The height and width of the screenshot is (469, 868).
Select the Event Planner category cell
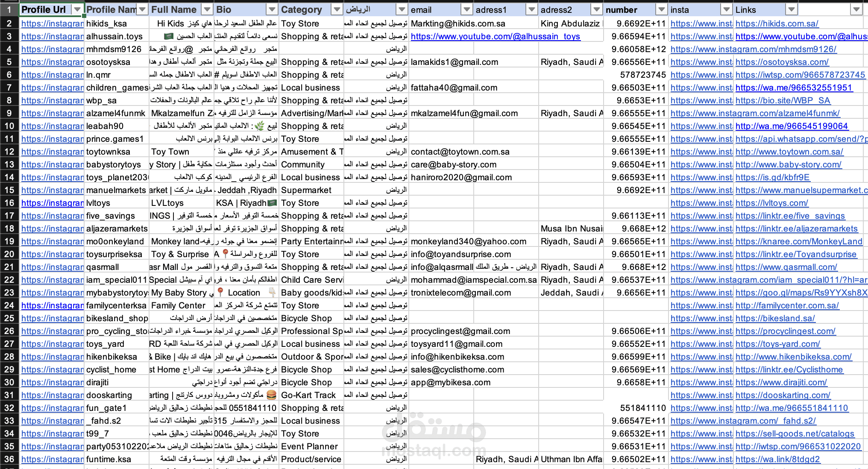pos(311,446)
